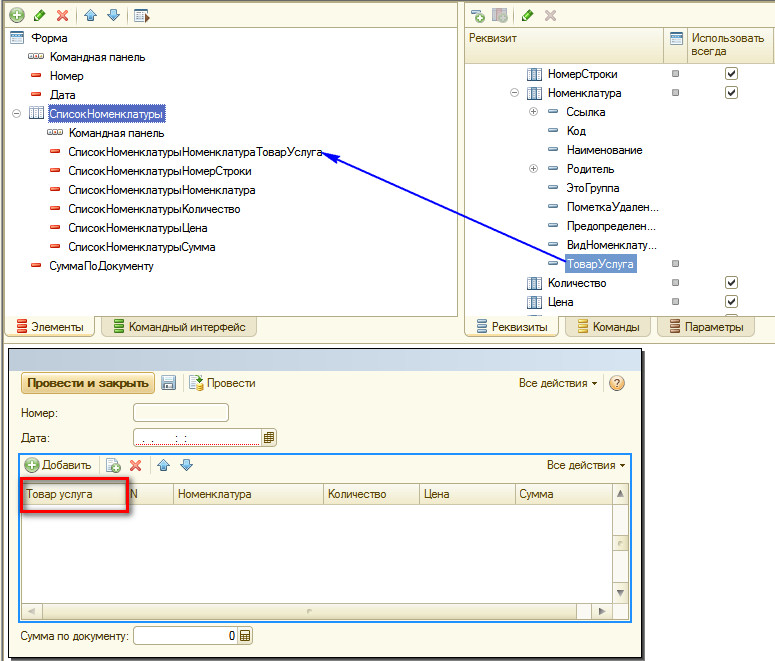Click the copy row icon in table toolbar
Screen dimensions: 775x661
pos(113,465)
